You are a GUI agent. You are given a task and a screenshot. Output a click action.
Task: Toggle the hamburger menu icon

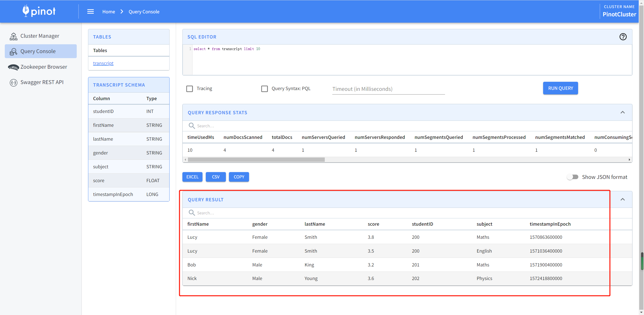91,12
